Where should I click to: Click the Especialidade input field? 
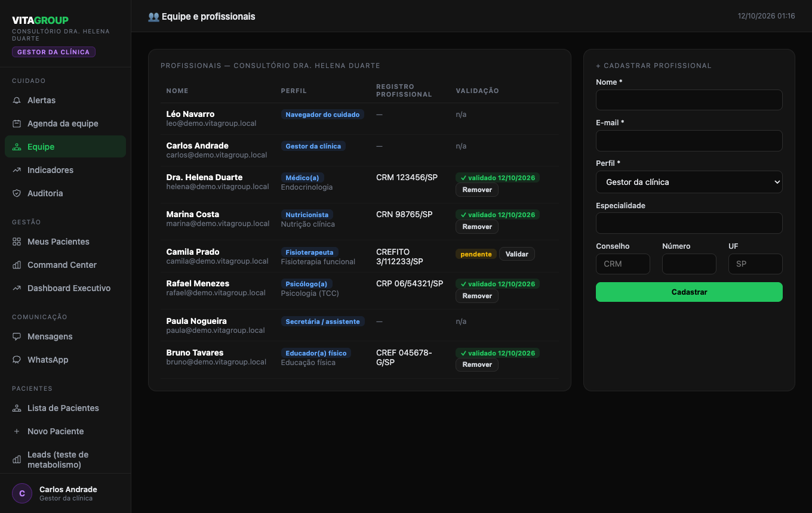click(689, 223)
